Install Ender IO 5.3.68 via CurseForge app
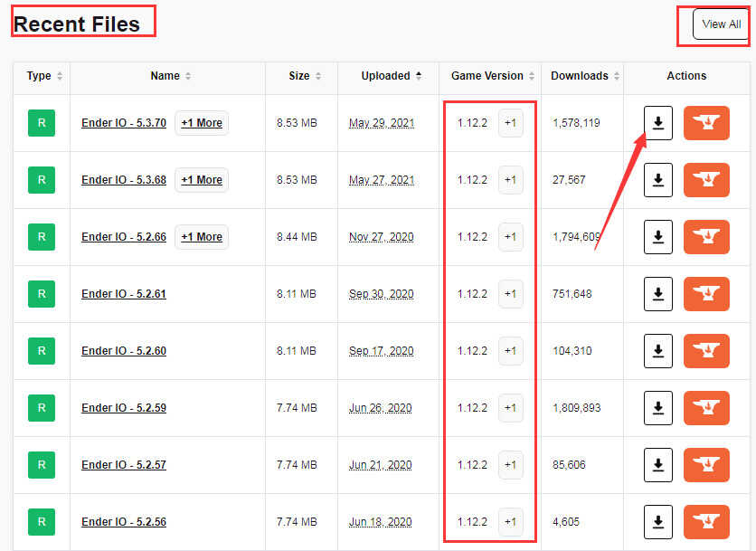The width and height of the screenshot is (756, 551). coord(706,180)
